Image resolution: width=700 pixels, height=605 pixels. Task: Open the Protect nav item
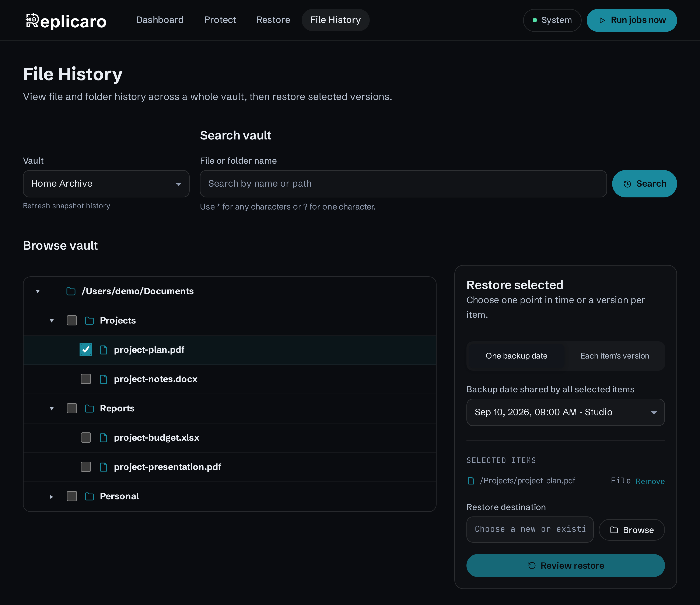point(220,20)
